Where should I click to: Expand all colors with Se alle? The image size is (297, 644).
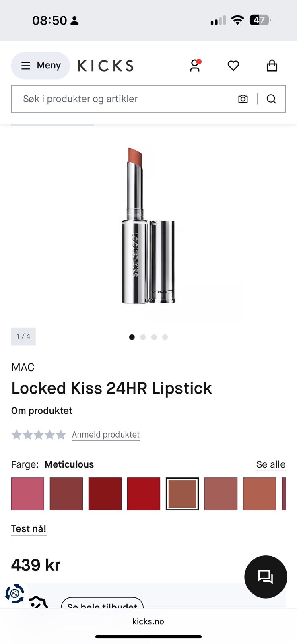coord(271,464)
